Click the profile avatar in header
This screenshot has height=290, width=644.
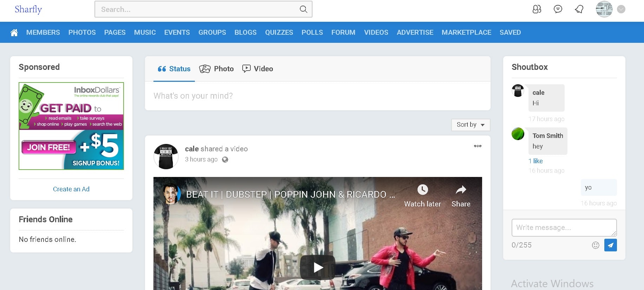point(604,9)
